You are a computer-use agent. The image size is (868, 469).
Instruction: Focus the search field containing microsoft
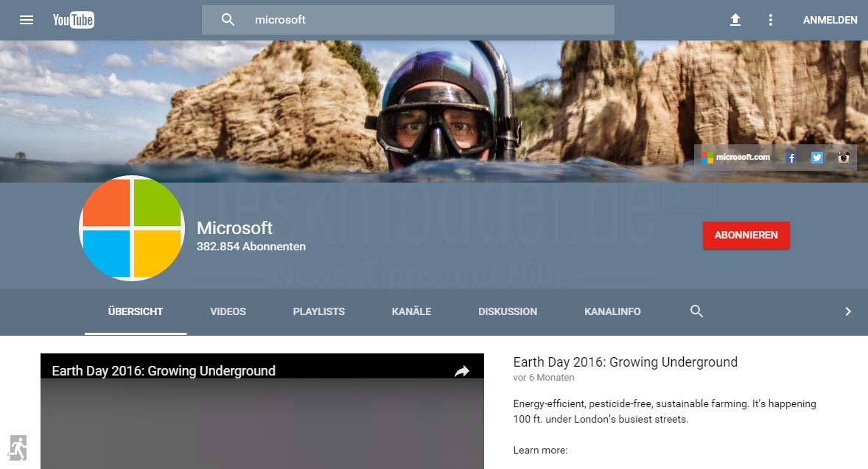tap(408, 20)
